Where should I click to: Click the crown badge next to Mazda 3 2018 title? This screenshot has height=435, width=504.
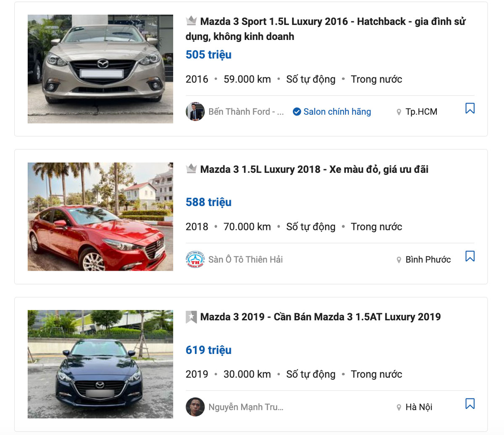click(x=192, y=169)
